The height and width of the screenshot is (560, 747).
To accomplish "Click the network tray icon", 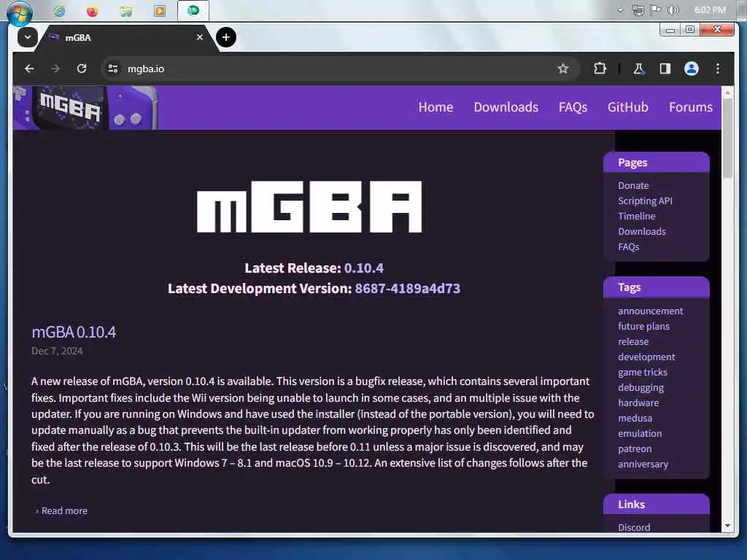I will click(638, 10).
